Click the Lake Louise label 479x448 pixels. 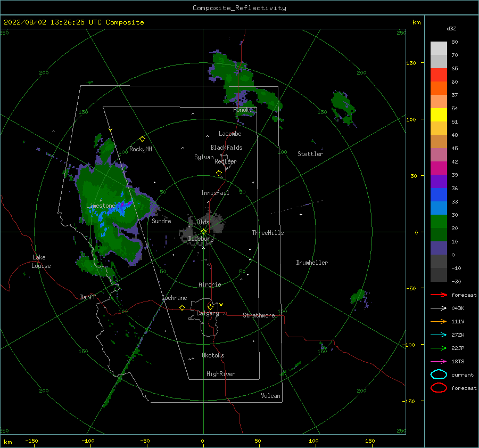(x=41, y=262)
